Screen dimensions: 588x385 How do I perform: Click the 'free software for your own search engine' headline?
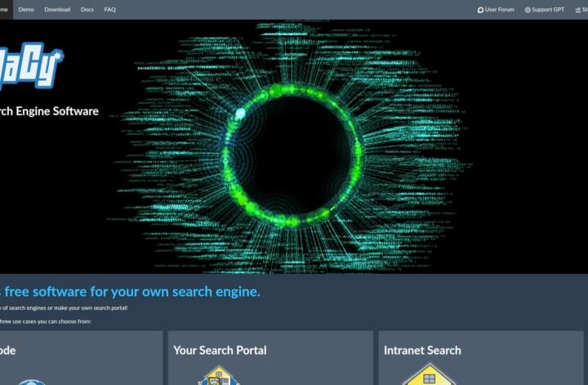point(131,291)
